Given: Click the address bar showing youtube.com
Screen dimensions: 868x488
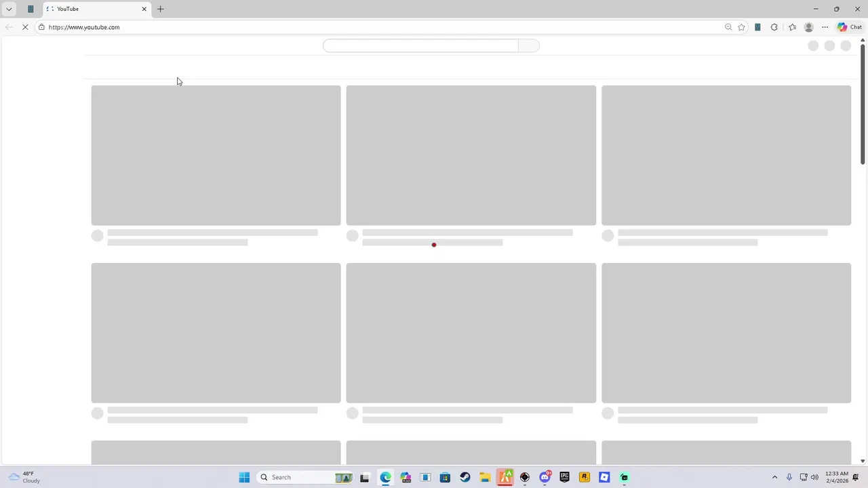Looking at the screenshot, I should click(x=380, y=27).
